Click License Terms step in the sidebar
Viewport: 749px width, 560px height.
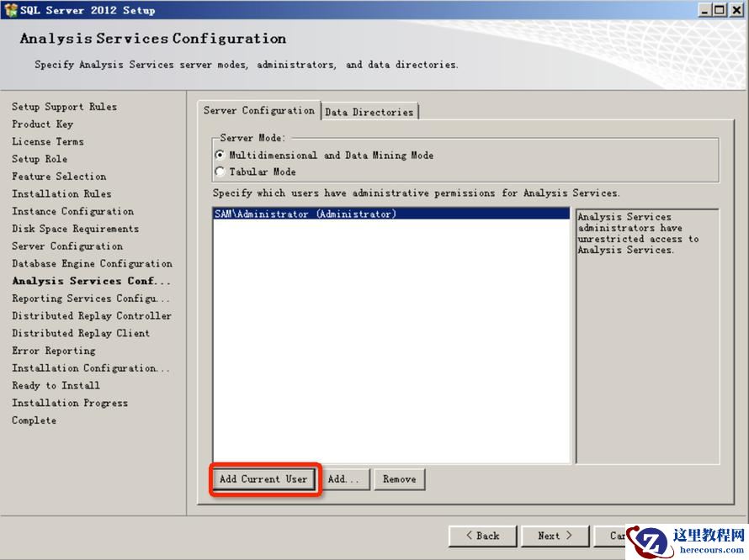click(x=48, y=141)
